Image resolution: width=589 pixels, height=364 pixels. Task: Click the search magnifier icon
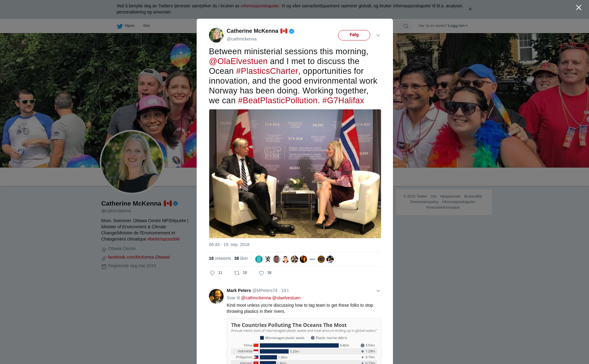(406, 26)
